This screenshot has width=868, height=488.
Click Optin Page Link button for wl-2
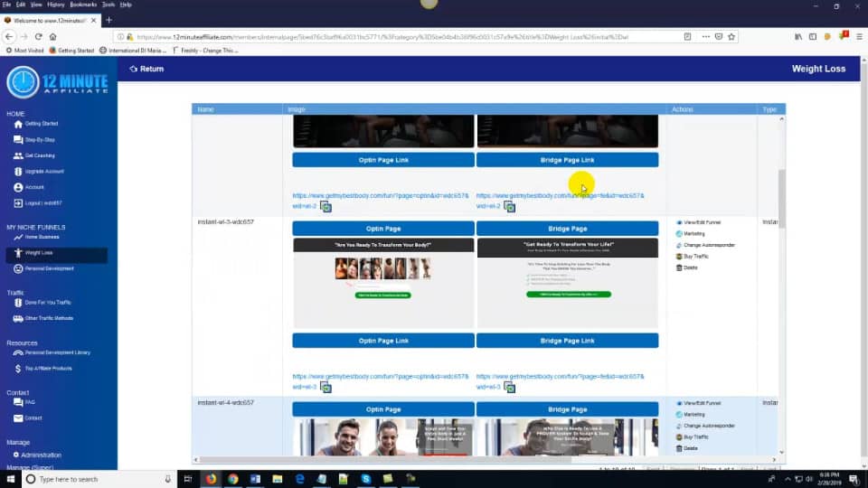click(383, 160)
